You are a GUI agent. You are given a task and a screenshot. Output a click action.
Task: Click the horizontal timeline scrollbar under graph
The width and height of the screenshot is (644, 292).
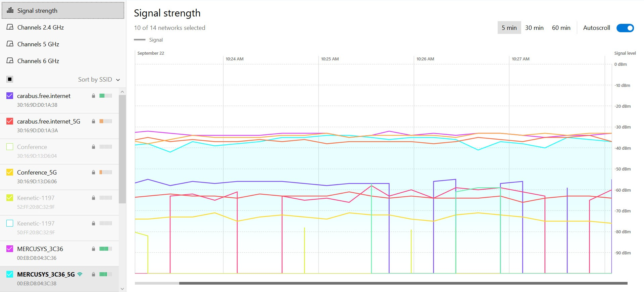tap(403, 283)
